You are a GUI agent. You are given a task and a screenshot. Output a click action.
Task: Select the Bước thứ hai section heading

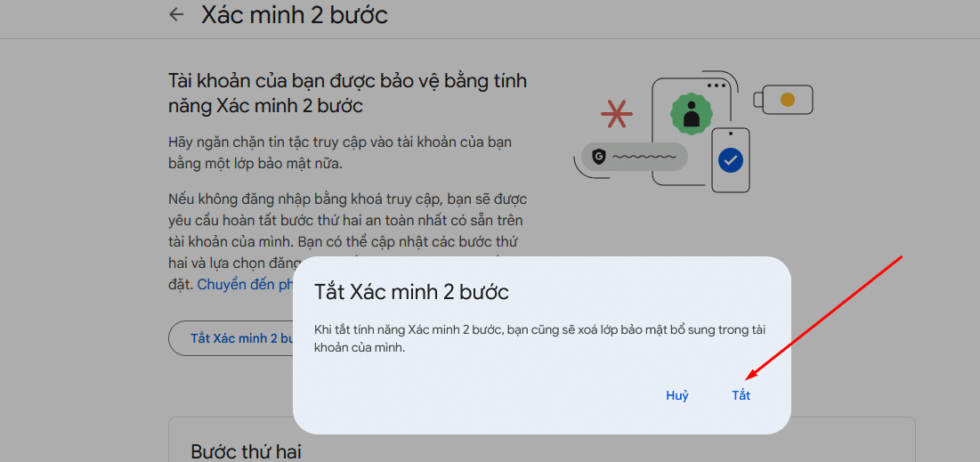[248, 452]
